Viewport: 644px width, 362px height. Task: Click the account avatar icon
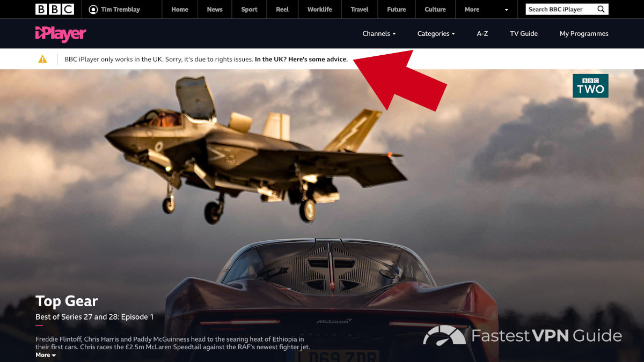tap(93, 9)
